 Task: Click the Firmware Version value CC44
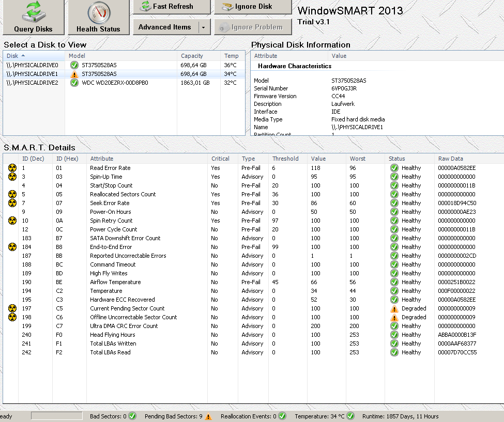[338, 96]
